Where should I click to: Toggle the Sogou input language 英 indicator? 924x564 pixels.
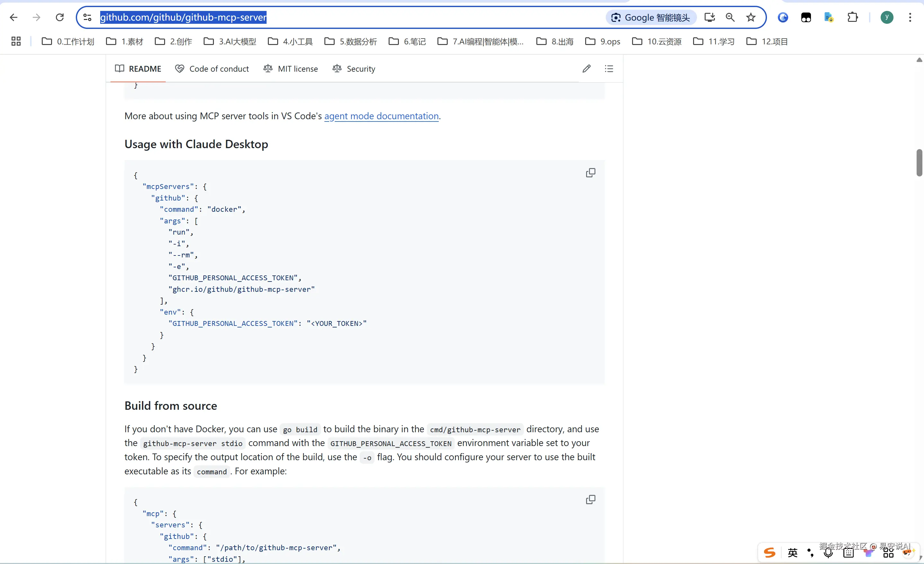pos(792,552)
